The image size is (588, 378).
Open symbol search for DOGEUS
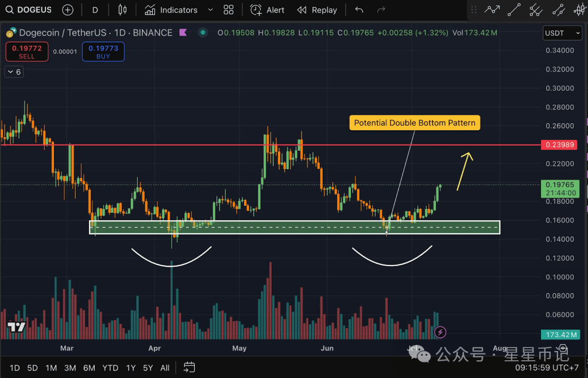(29, 10)
